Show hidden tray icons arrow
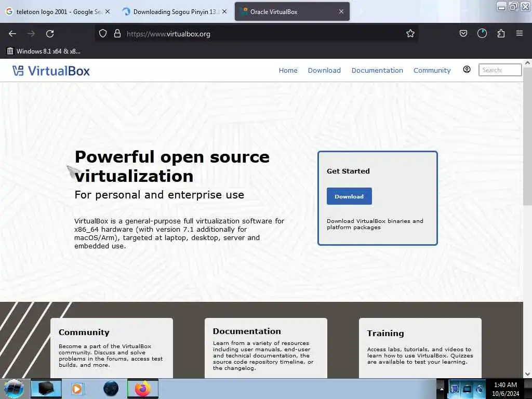This screenshot has height=399, width=532. (x=442, y=389)
